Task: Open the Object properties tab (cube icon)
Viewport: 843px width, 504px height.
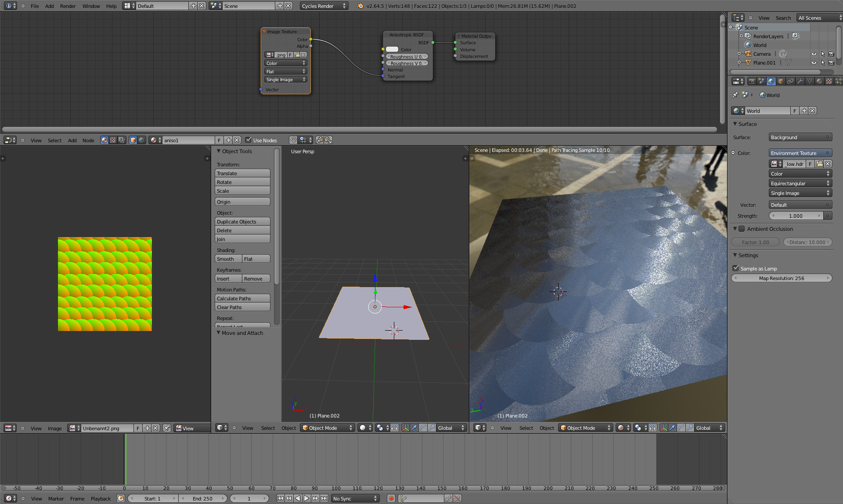Action: pyautogui.click(x=781, y=81)
